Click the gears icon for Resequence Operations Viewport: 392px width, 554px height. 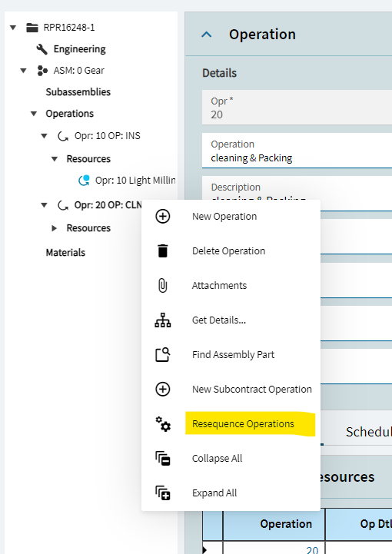point(163,423)
